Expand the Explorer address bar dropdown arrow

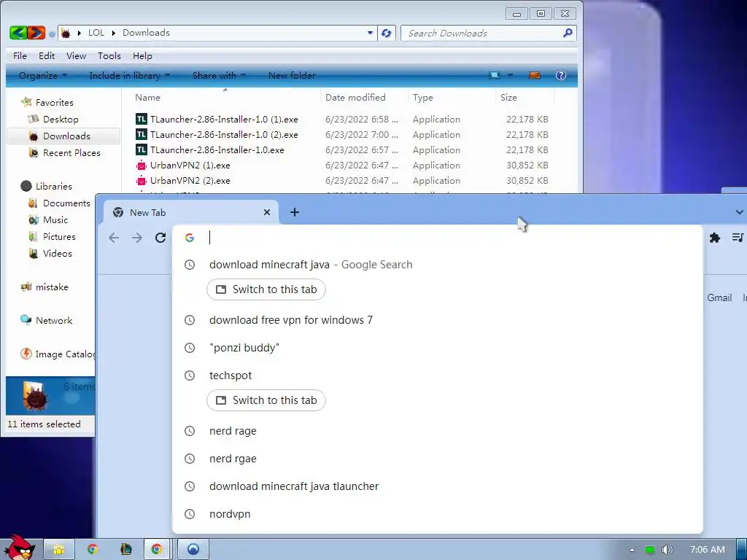[370, 33]
